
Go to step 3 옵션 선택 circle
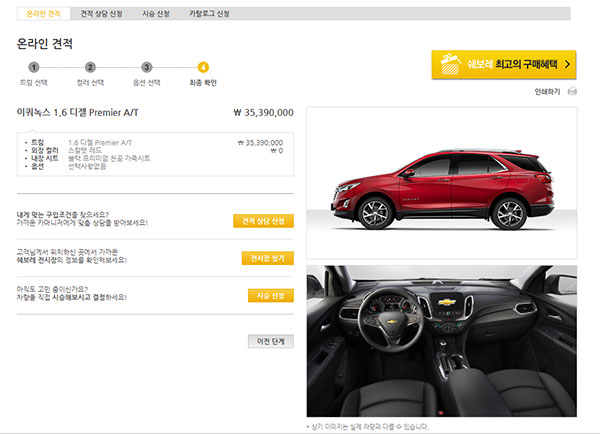coord(147,68)
